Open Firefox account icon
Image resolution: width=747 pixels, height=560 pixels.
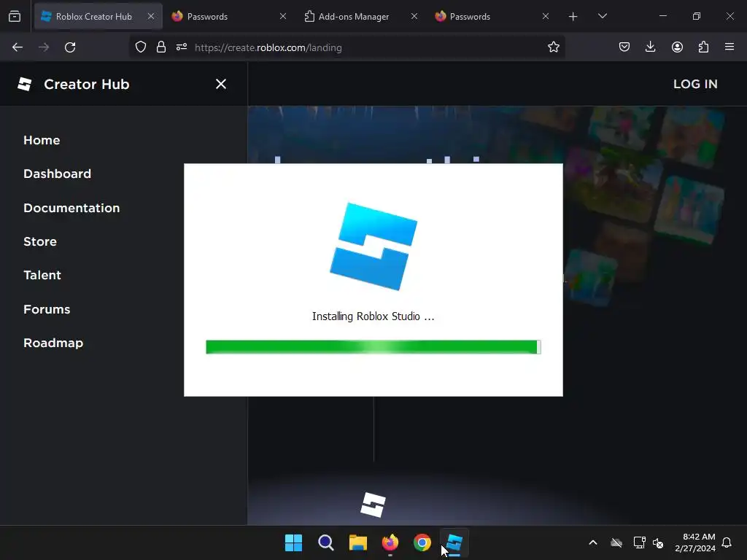[x=677, y=47]
